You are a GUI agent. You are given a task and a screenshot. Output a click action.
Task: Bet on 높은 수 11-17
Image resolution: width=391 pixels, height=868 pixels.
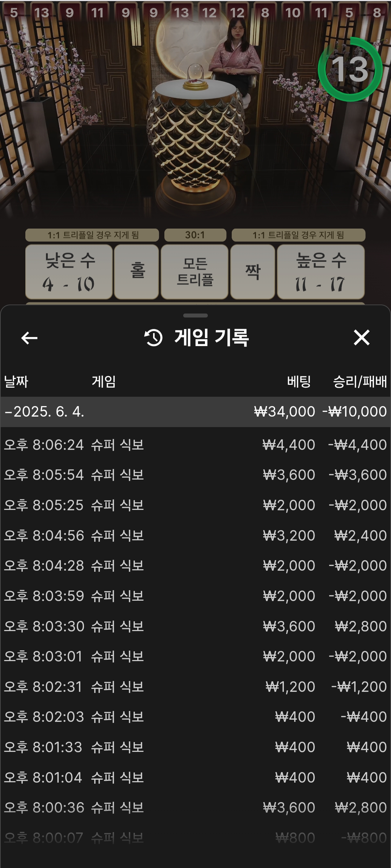click(x=320, y=272)
